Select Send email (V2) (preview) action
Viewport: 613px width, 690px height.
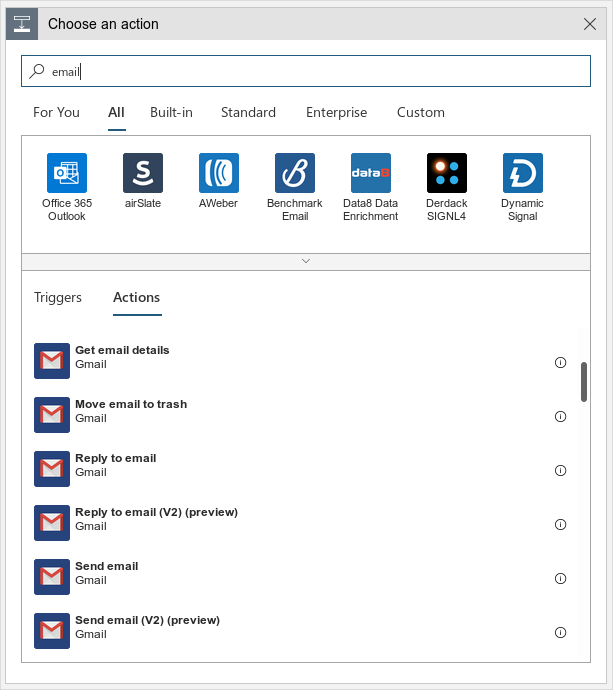pyautogui.click(x=147, y=627)
